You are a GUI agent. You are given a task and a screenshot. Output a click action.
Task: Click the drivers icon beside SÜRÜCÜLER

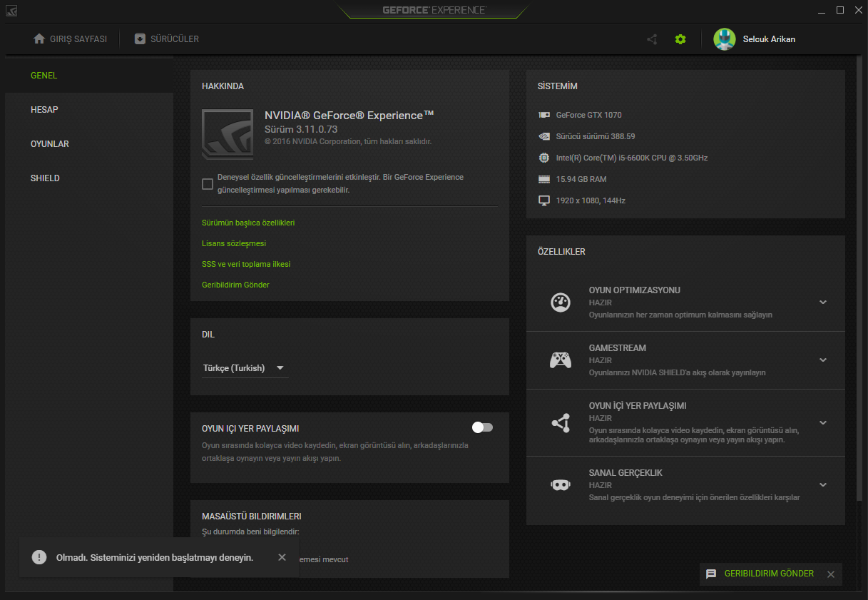coord(140,39)
